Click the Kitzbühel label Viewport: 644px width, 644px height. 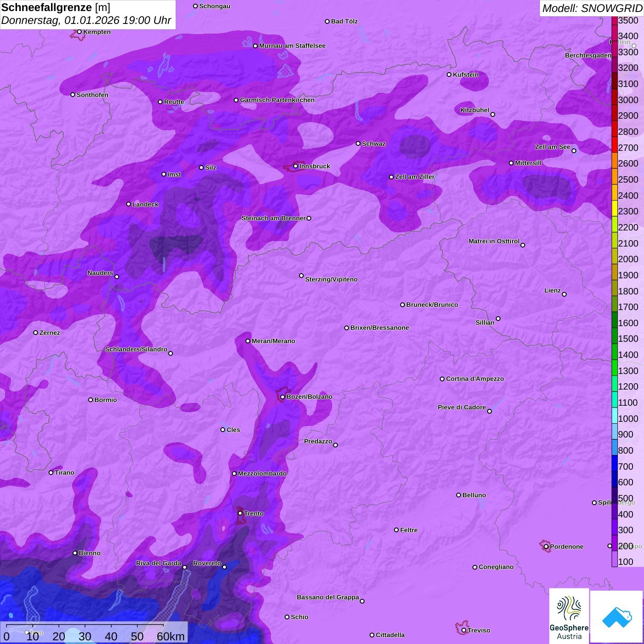[x=475, y=110]
